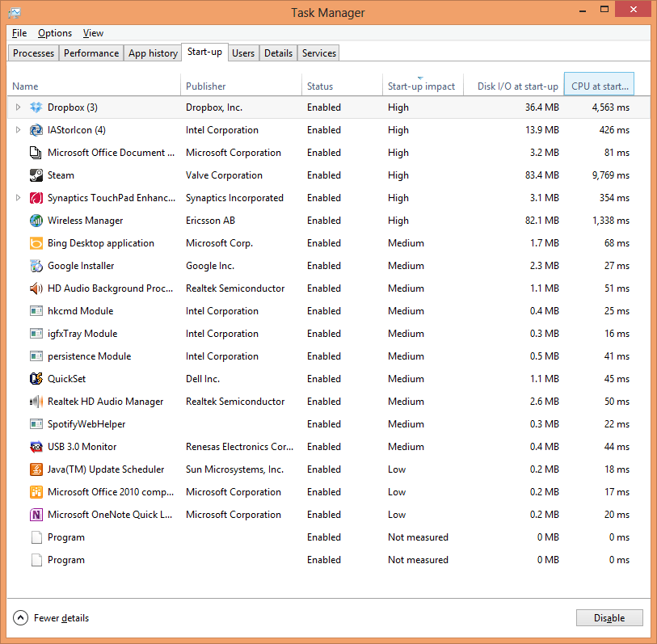Click the Bing Desktop application icon
657x644 pixels.
coord(36,243)
